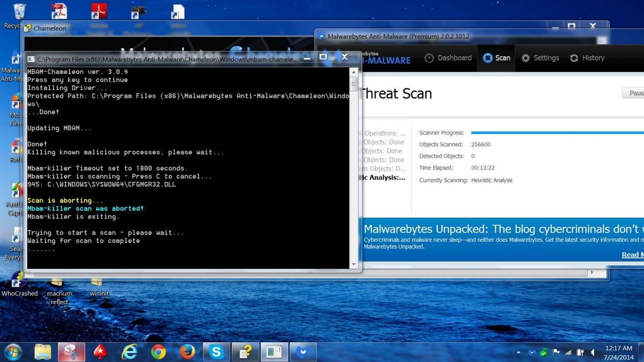The height and width of the screenshot is (362, 644).
Task: Click the Pause button in Threat Scan
Action: pyautogui.click(x=633, y=93)
